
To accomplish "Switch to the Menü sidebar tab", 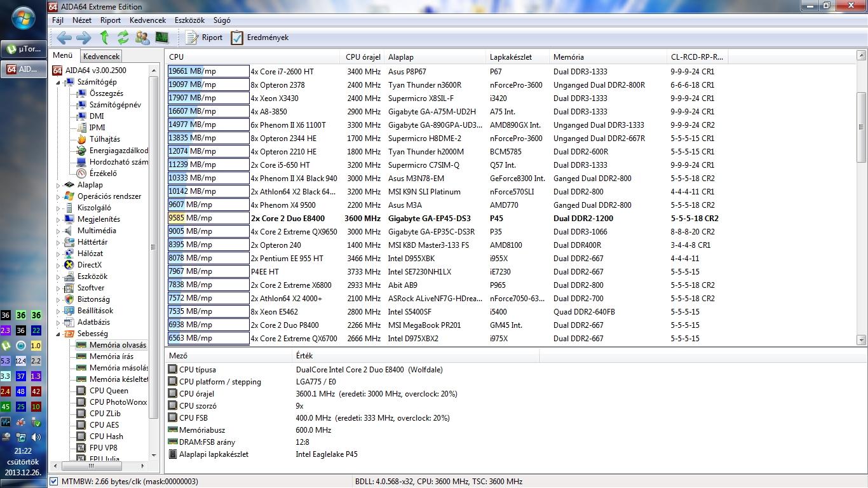I will tap(63, 56).
